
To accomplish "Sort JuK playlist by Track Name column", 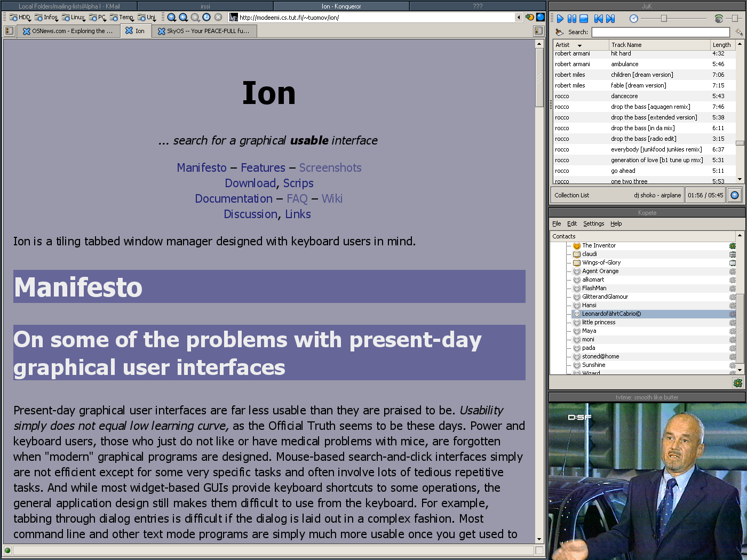I will click(x=659, y=45).
